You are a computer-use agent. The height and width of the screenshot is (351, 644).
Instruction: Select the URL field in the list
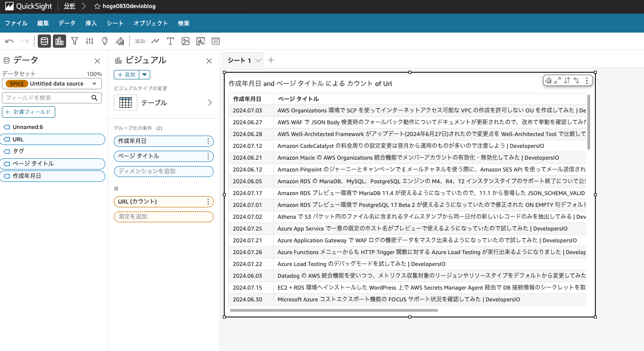click(53, 139)
